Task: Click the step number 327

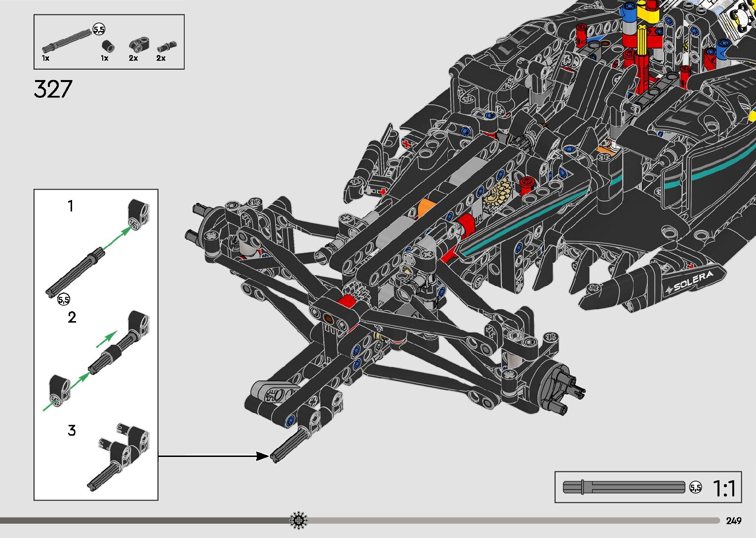Action: (x=53, y=89)
